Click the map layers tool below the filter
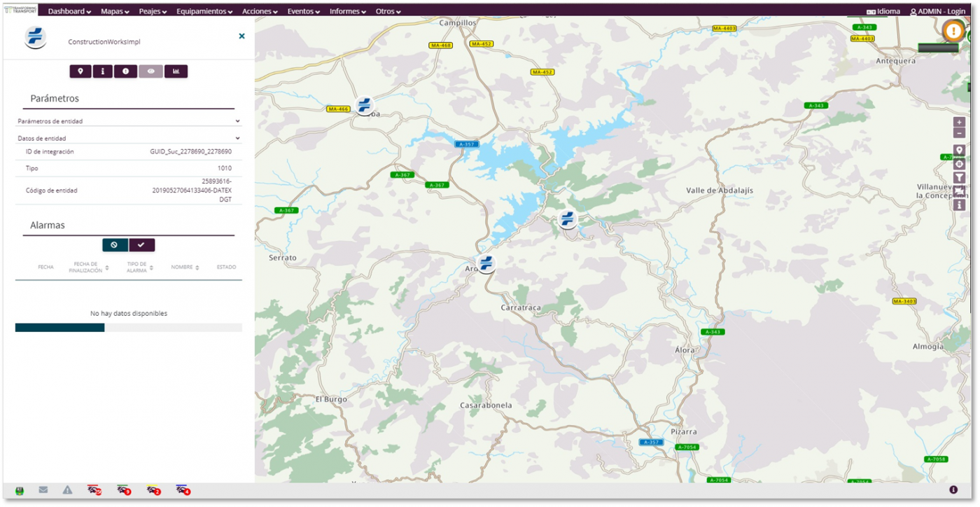 tap(960, 191)
